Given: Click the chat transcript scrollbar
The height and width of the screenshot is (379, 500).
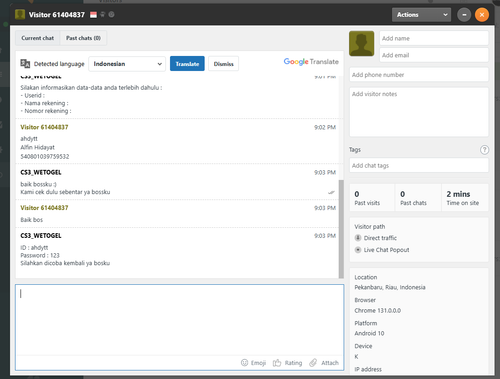Looking at the screenshot, I should [341, 229].
